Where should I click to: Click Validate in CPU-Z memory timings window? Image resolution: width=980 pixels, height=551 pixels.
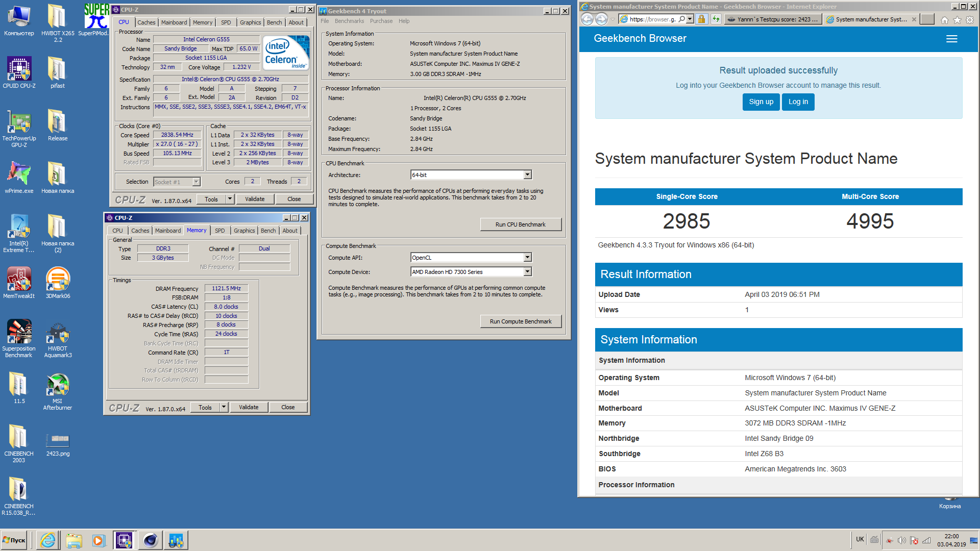tap(249, 407)
